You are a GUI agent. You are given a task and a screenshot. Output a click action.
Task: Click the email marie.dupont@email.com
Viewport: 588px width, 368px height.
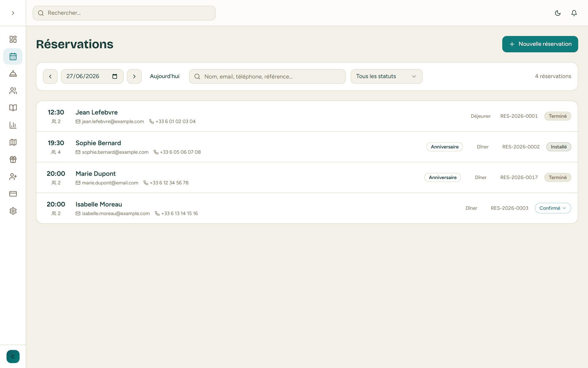tap(110, 183)
